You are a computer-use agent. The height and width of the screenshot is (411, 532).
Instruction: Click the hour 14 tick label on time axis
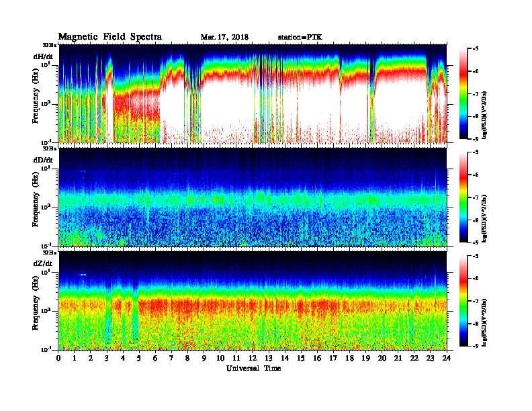pyautogui.click(x=285, y=358)
